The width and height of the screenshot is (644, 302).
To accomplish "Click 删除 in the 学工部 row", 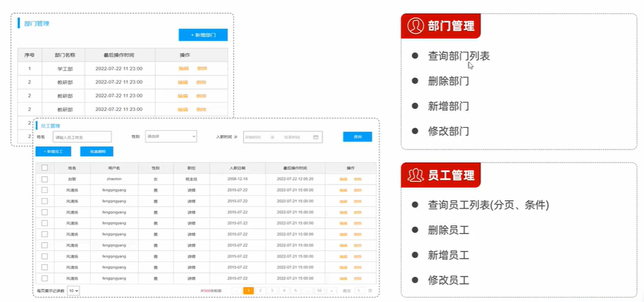I will tap(202, 68).
